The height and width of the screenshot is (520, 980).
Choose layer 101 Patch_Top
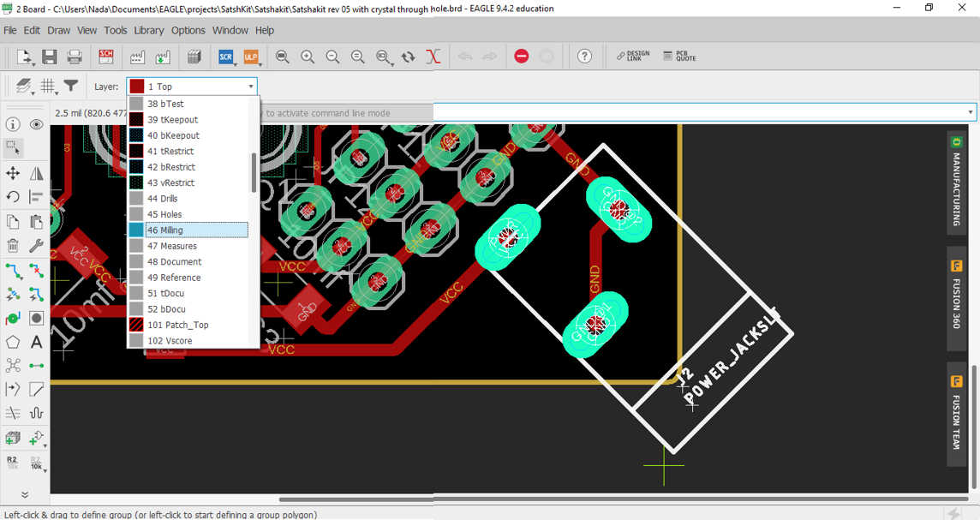pos(188,325)
